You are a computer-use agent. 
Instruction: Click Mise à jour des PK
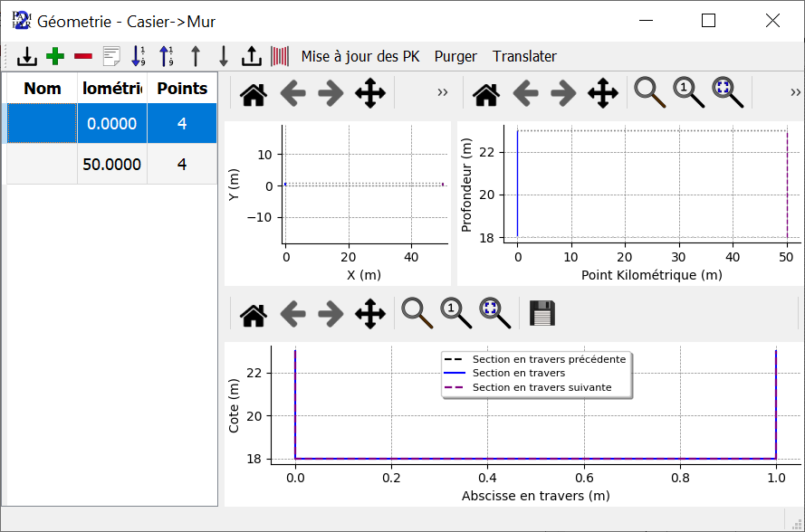pyautogui.click(x=359, y=56)
